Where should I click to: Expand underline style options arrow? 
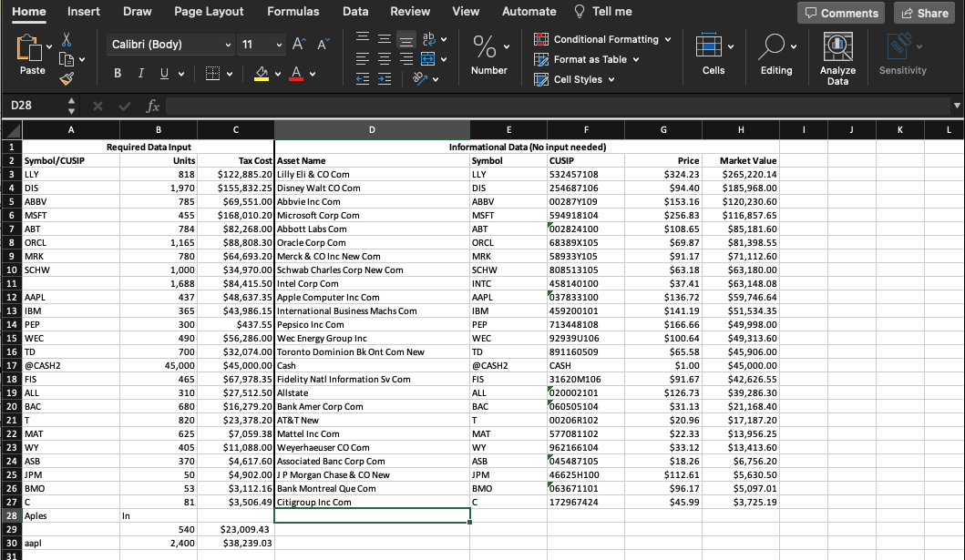coord(181,75)
